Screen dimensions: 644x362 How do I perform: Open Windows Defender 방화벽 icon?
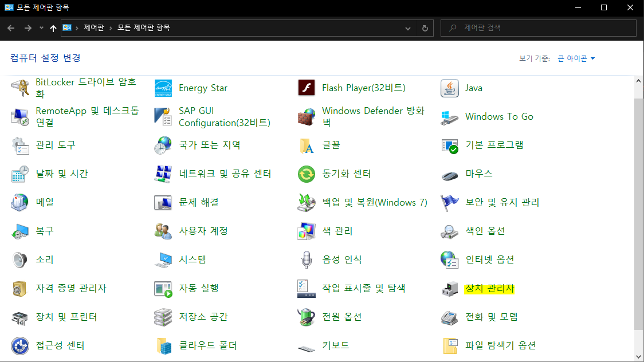tap(307, 117)
